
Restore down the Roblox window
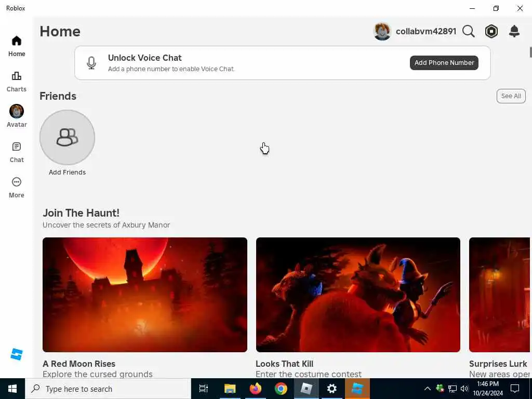pos(496,8)
